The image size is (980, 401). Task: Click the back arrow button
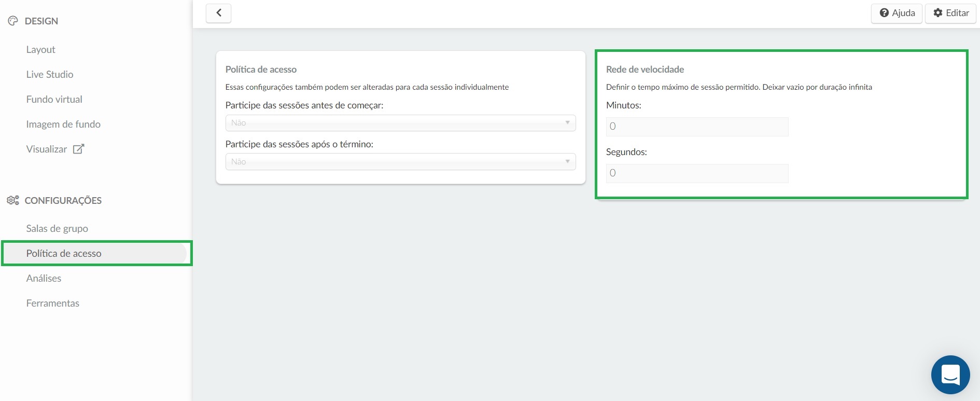(218, 13)
